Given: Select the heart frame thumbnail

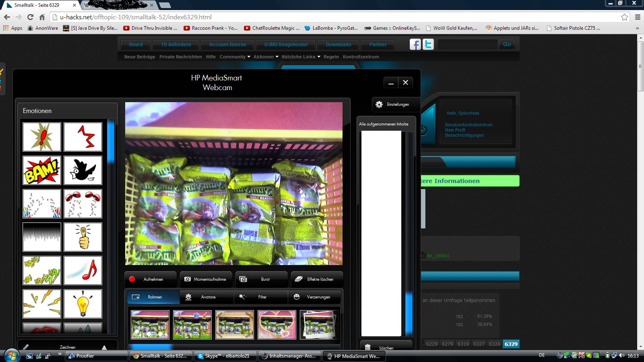Looking at the screenshot, I should click(x=277, y=324).
